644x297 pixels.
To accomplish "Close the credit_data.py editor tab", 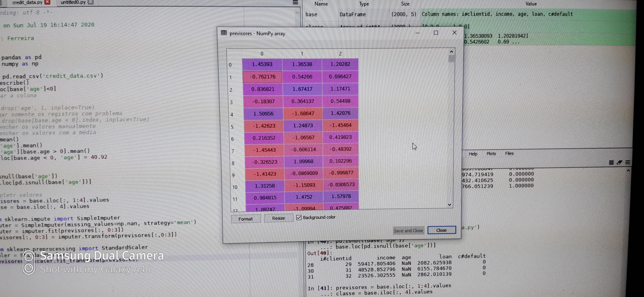I will (48, 2).
